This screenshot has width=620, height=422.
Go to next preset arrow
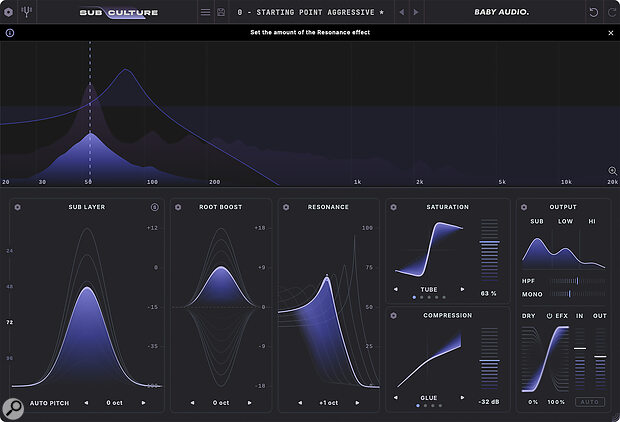[x=416, y=12]
